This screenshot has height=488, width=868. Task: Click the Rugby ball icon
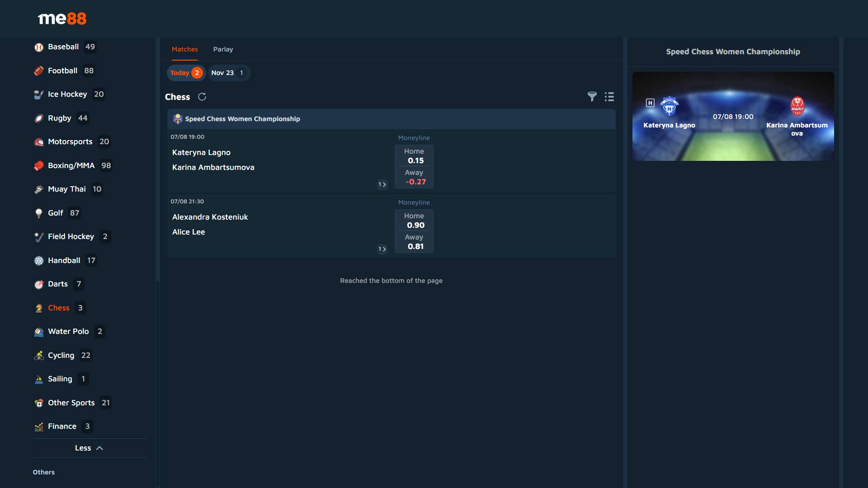point(39,118)
